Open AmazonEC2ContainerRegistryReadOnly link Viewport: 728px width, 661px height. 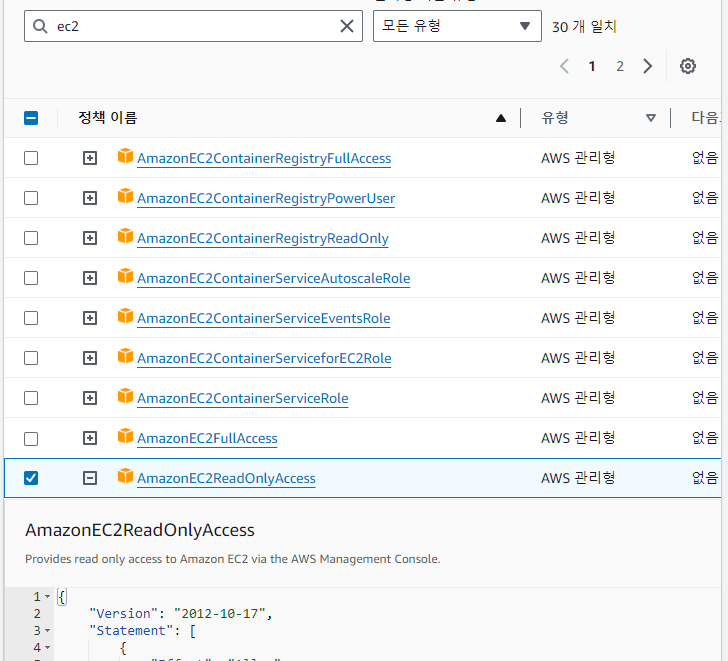pyautogui.click(x=262, y=238)
